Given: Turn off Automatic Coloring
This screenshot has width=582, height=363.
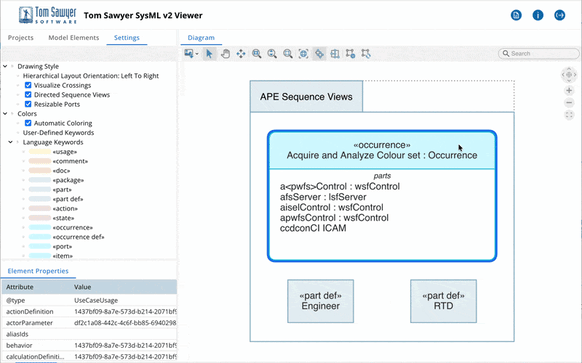Looking at the screenshot, I should click(x=28, y=123).
